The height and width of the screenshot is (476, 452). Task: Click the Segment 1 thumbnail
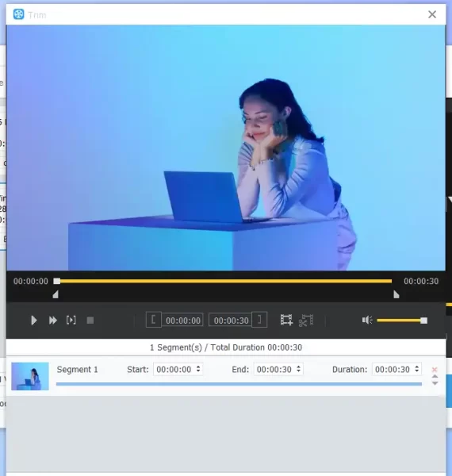click(30, 376)
